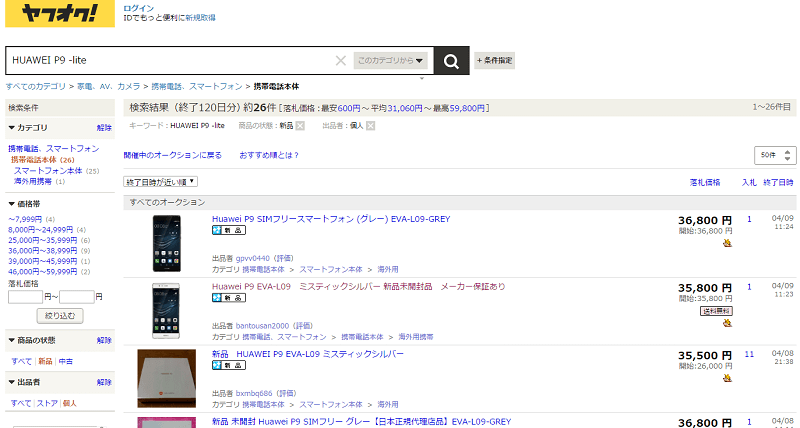The height and width of the screenshot is (428, 800).
Task: Open the 50件 results-per-page selector
Action: (x=775, y=155)
